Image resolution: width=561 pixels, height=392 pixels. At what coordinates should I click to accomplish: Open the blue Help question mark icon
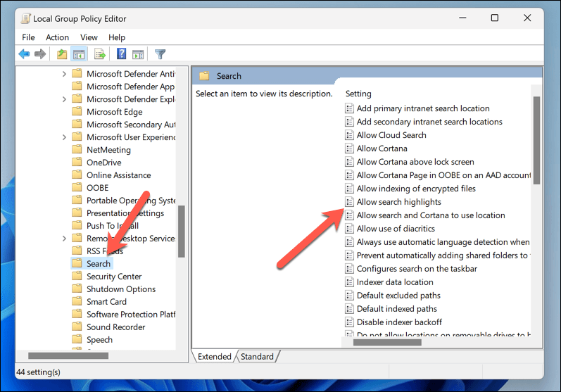[121, 54]
